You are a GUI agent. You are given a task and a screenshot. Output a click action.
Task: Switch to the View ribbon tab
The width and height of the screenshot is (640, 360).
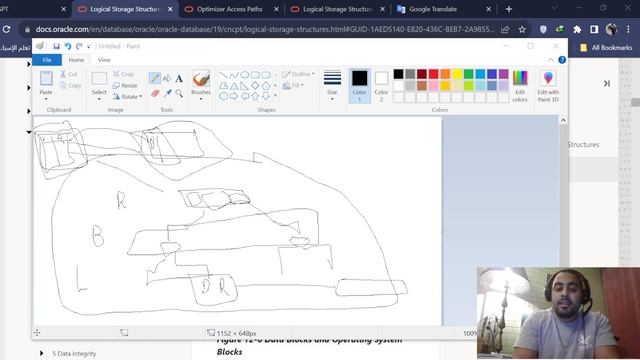pos(104,60)
